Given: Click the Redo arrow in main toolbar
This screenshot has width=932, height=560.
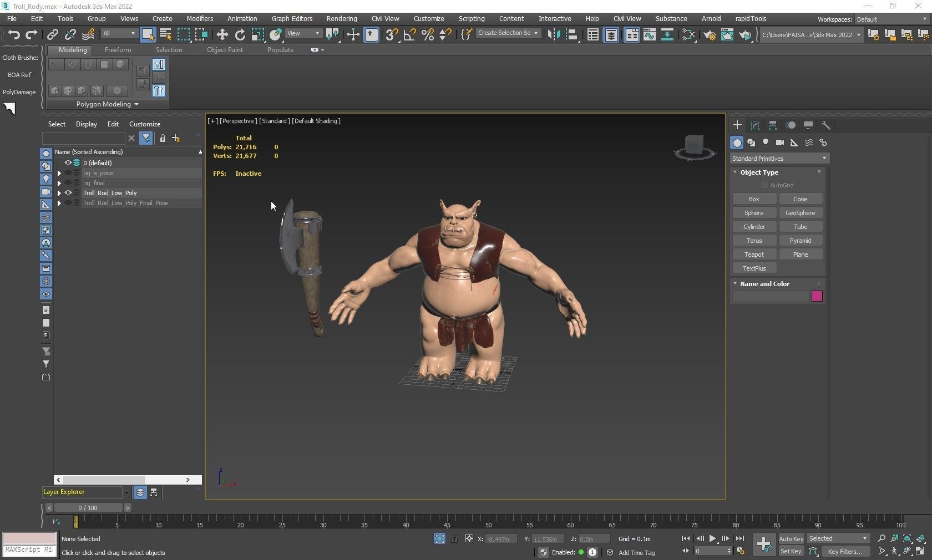Looking at the screenshot, I should pyautogui.click(x=32, y=35).
